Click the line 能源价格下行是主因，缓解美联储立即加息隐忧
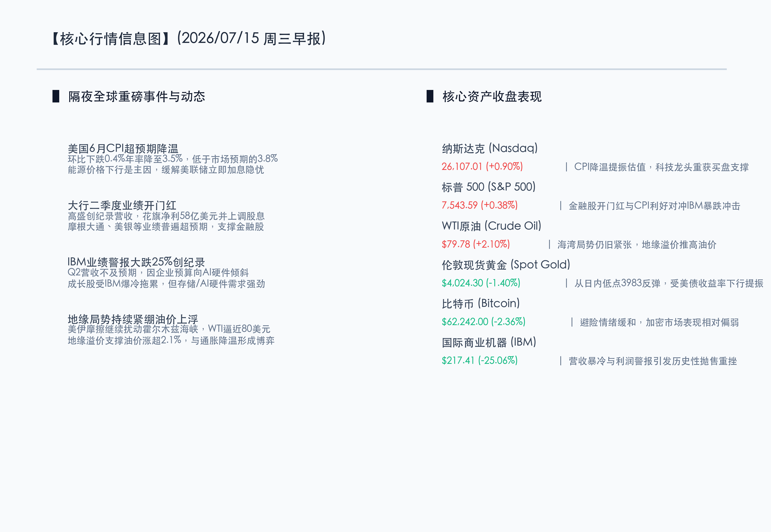Screen dimensions: 771x532 (166, 170)
